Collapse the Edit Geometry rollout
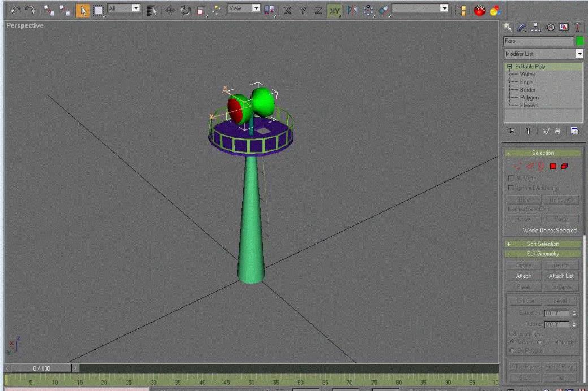Viewport: 588px width, 391px height. pos(543,254)
